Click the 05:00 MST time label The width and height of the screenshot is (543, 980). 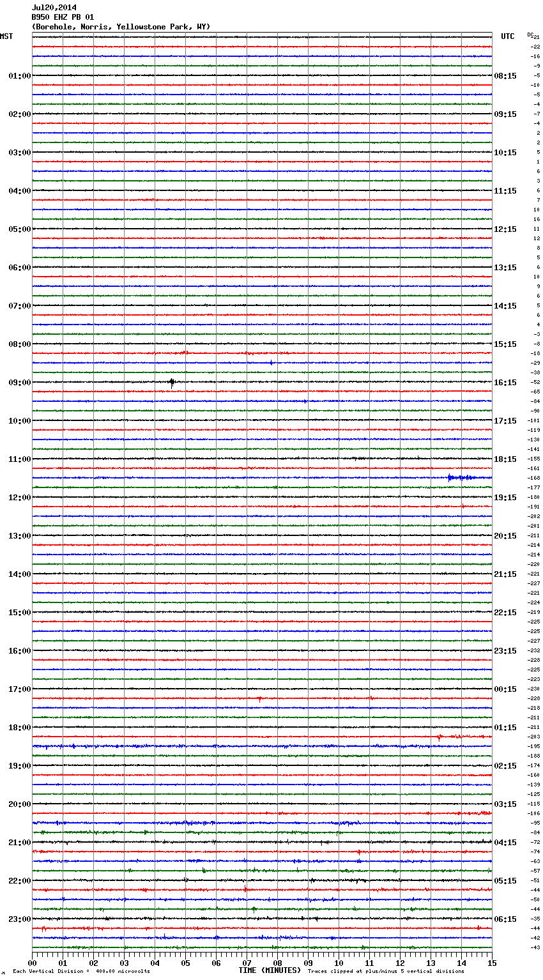tap(20, 229)
